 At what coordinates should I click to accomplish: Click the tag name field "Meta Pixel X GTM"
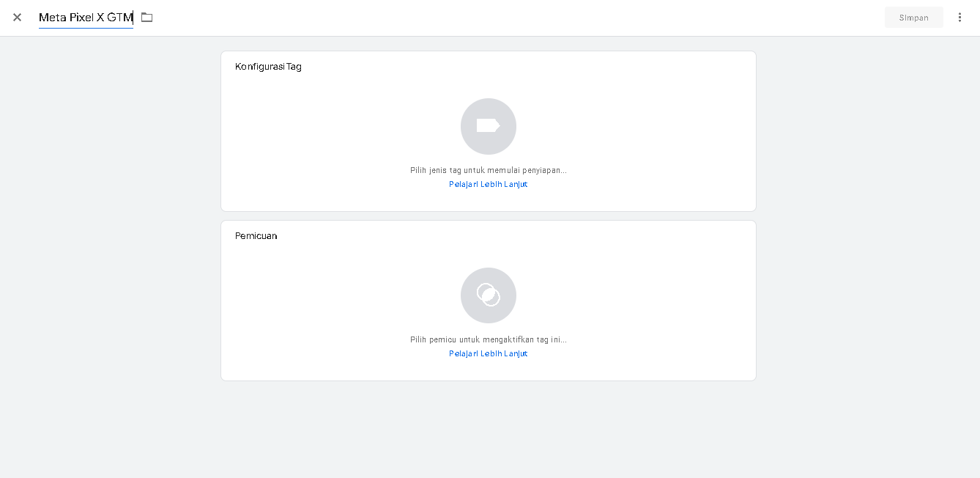(x=86, y=17)
